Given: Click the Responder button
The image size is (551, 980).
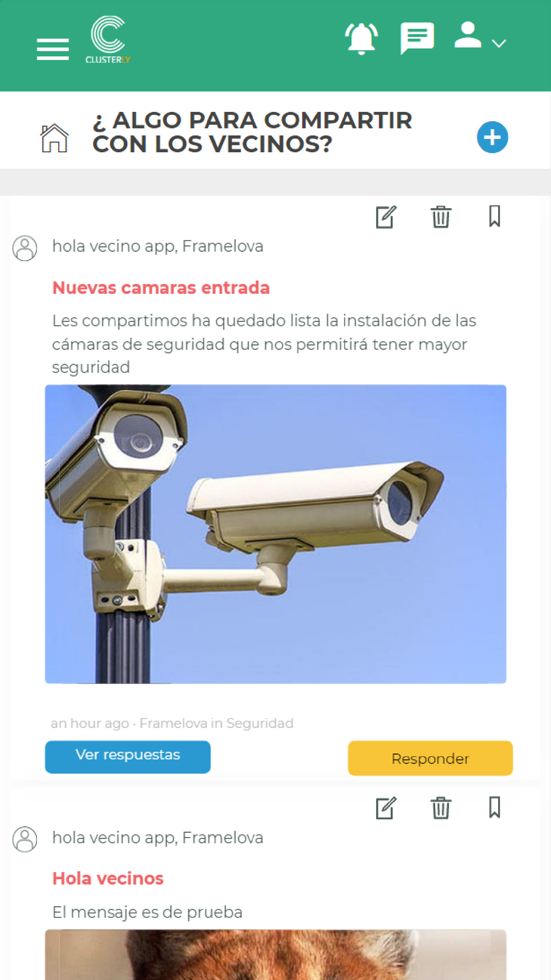Looking at the screenshot, I should point(430,758).
